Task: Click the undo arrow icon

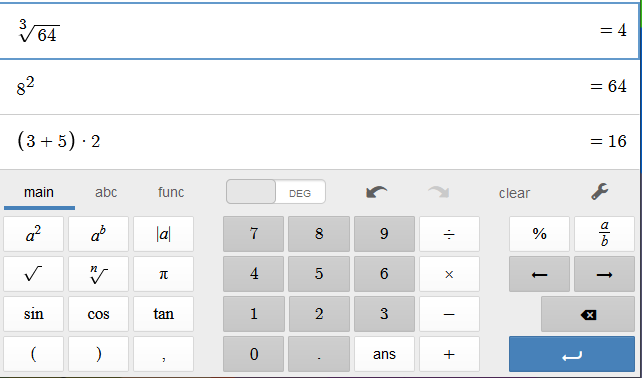Action: pyautogui.click(x=377, y=192)
